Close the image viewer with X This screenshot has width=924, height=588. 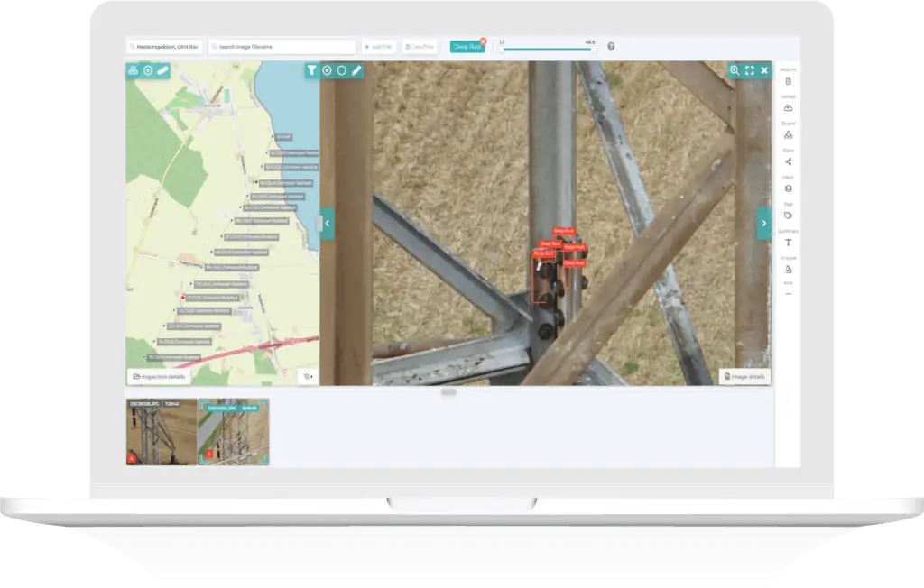(764, 70)
